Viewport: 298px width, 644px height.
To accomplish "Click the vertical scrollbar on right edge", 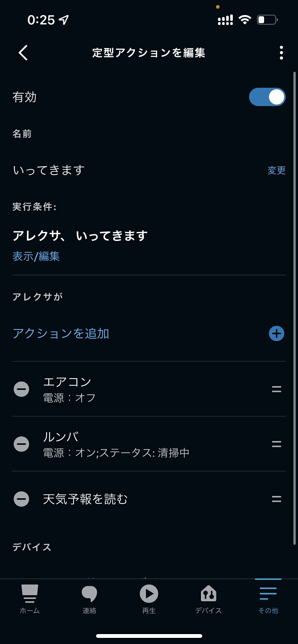I will pos(294,308).
